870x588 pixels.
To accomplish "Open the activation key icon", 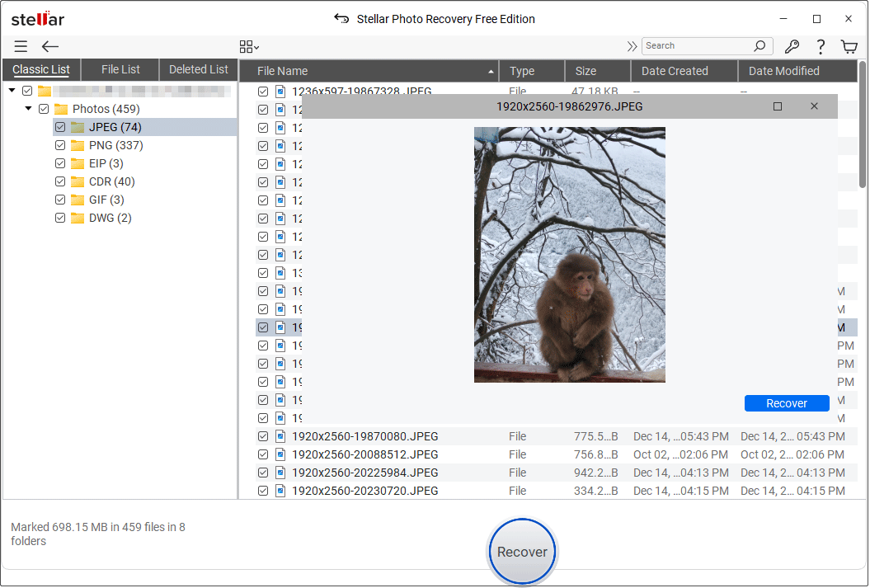I will click(x=792, y=47).
